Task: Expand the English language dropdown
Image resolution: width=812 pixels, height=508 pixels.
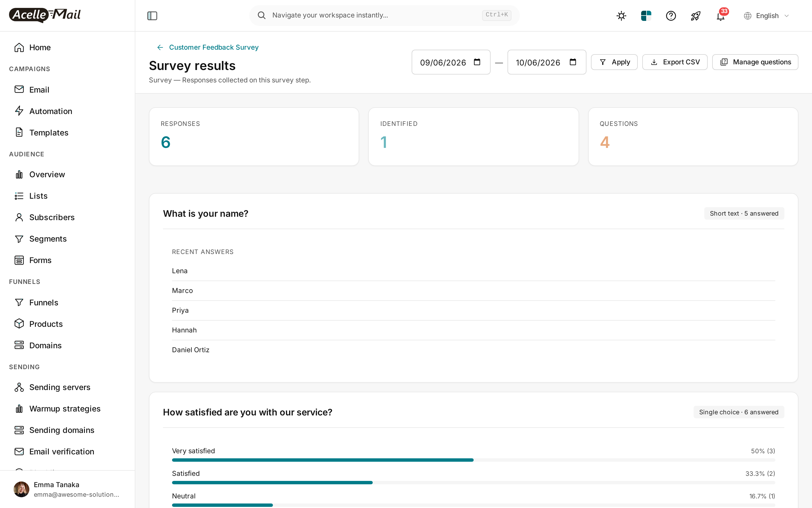Action: (x=766, y=16)
